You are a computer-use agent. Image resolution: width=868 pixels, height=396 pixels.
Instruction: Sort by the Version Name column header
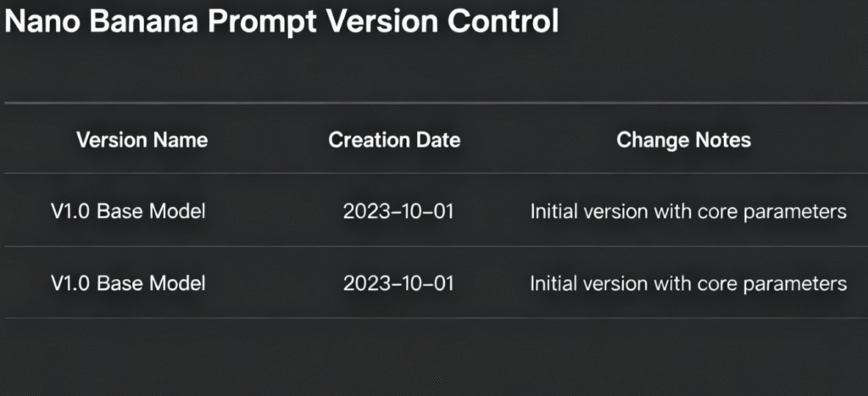[x=142, y=140]
